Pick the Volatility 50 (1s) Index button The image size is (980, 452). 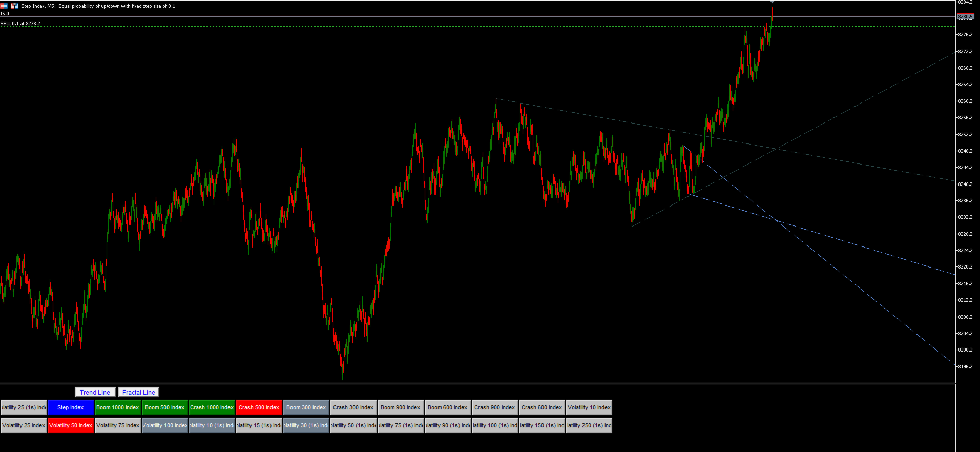point(353,425)
